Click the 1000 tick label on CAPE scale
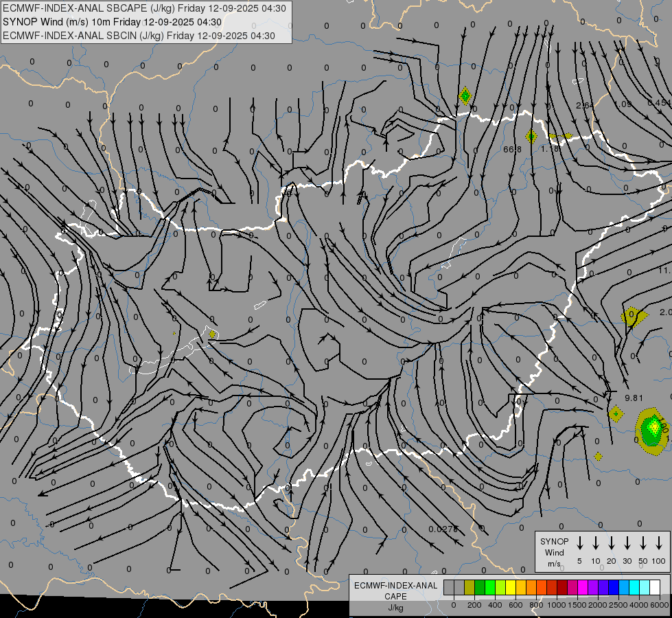 [x=556, y=605]
